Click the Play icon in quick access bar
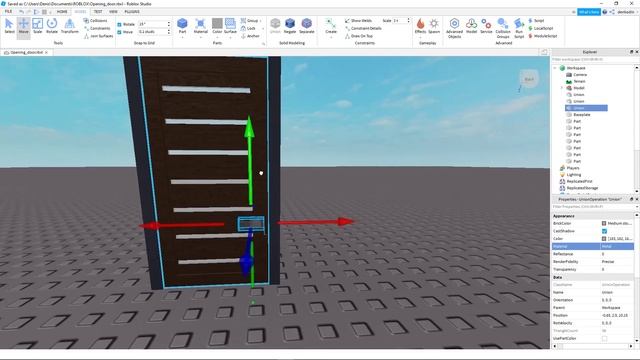The image size is (640, 360). (x=36, y=12)
